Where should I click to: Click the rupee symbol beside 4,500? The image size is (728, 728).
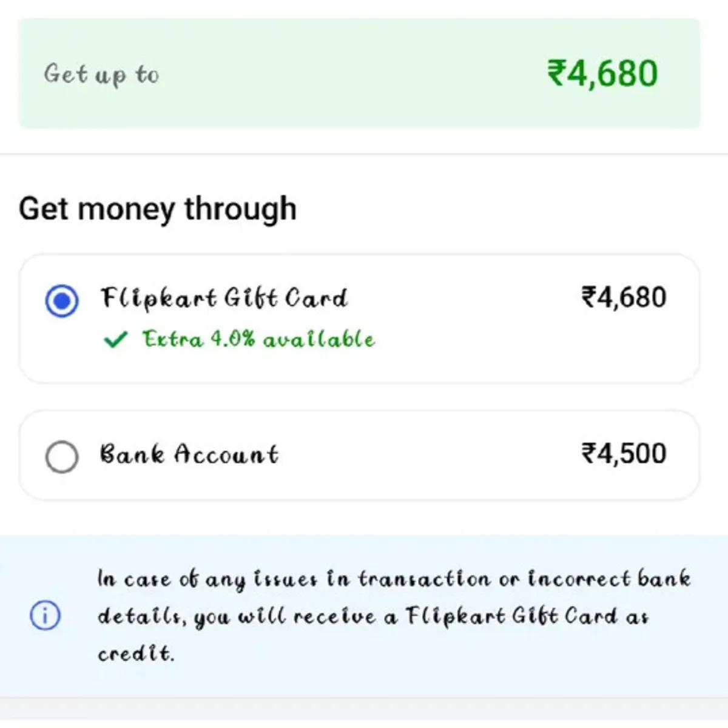coord(589,454)
